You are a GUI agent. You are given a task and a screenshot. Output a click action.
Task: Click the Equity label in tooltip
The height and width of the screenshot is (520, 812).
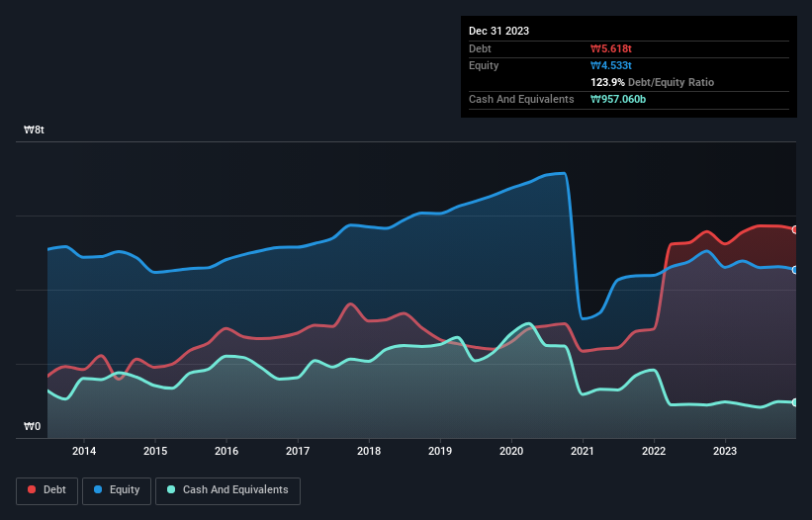tap(484, 65)
